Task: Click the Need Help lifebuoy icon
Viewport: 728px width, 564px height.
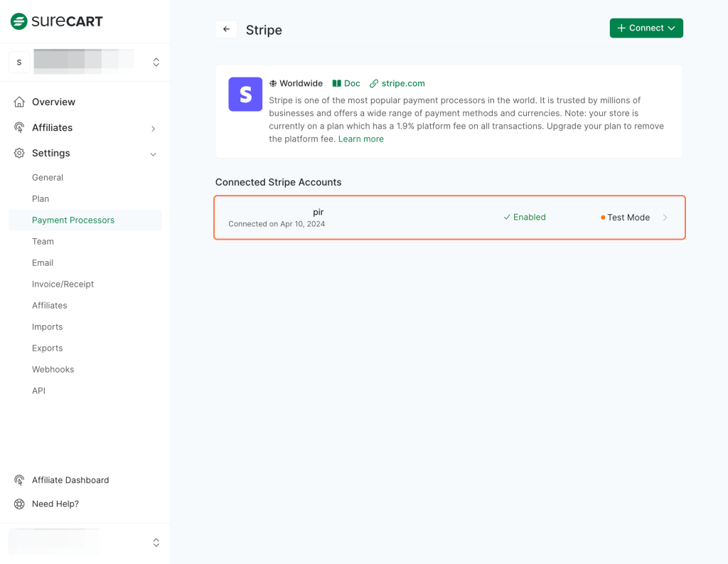Action: [19, 504]
